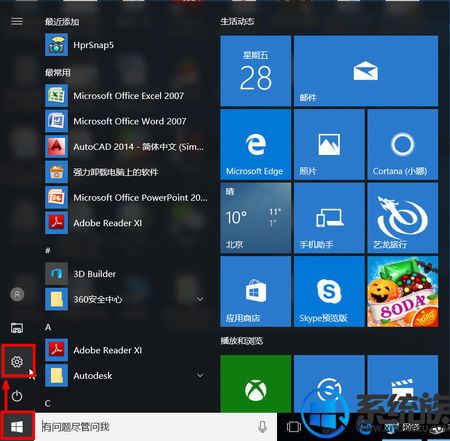This screenshot has width=450, height=441.
Task: Click the 播放和浏览 tile group title
Action: (241, 341)
